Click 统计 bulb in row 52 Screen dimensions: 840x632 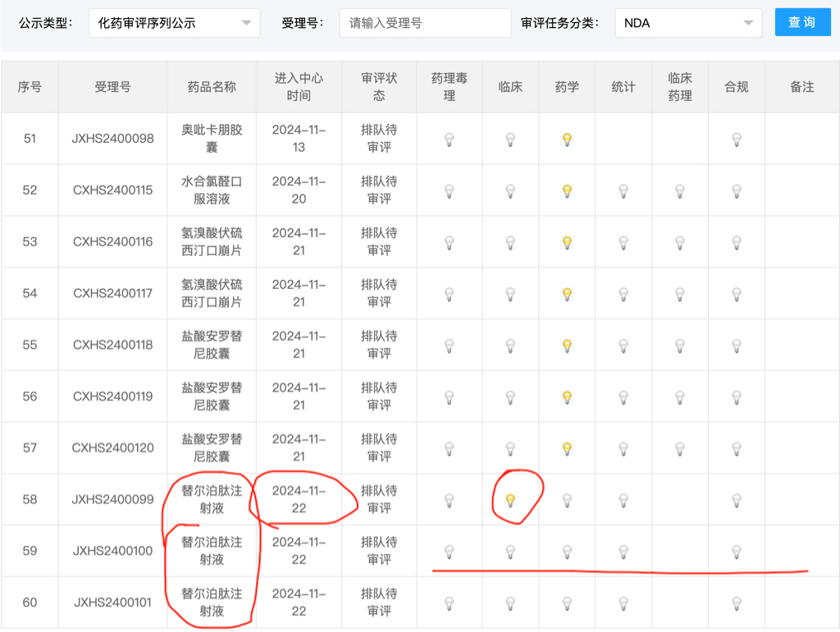[x=623, y=191]
